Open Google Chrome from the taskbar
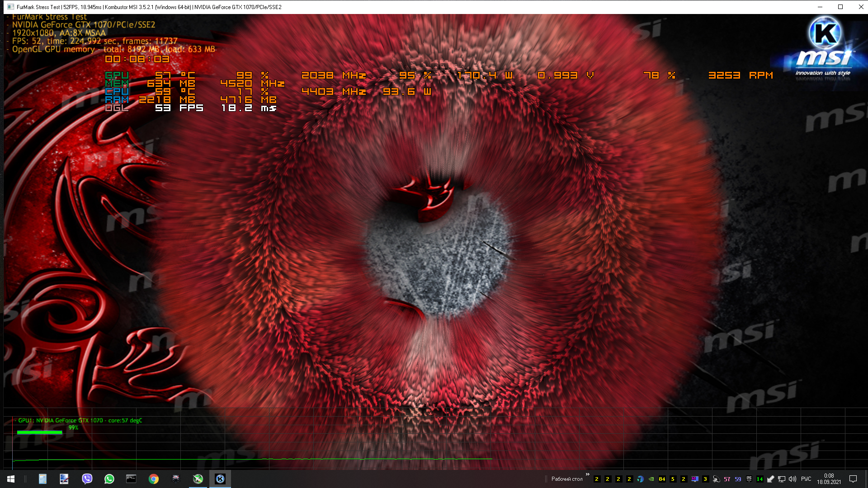This screenshot has width=868, height=488. (153, 479)
